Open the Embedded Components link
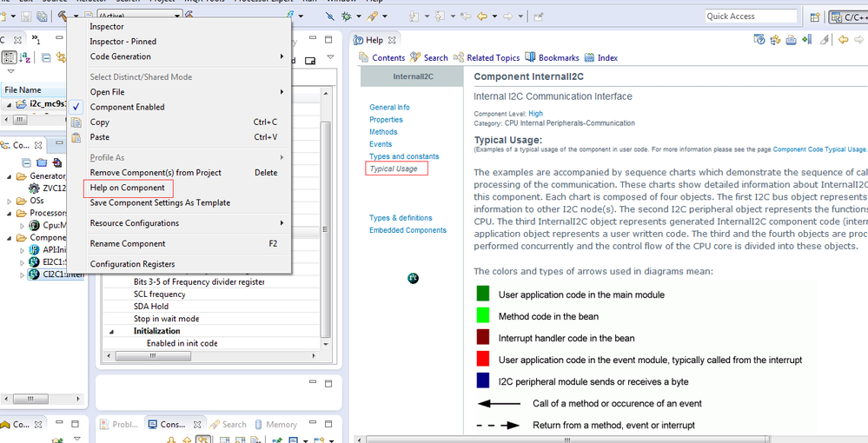 tap(408, 230)
